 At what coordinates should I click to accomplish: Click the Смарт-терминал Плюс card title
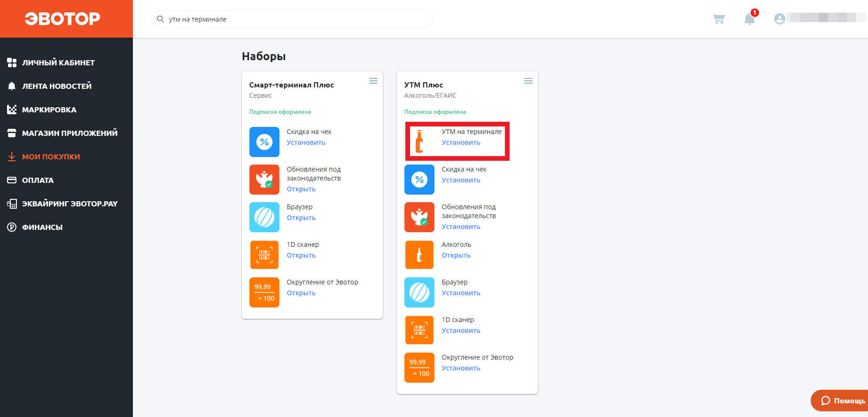291,85
